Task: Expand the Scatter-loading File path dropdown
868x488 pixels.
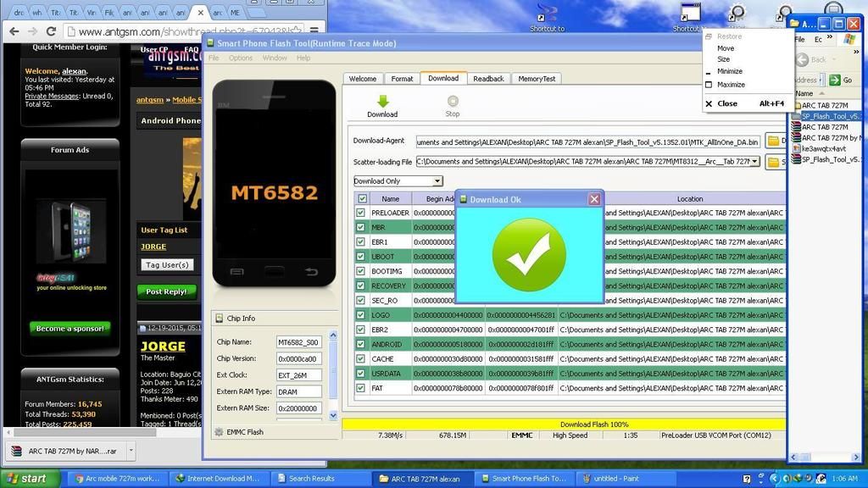Action: (x=754, y=162)
